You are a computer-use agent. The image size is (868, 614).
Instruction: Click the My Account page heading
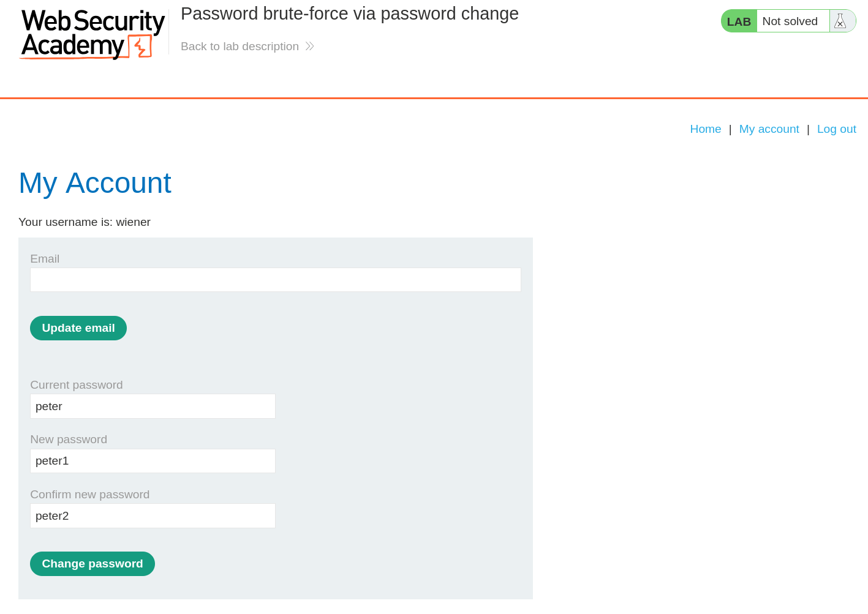click(x=95, y=183)
